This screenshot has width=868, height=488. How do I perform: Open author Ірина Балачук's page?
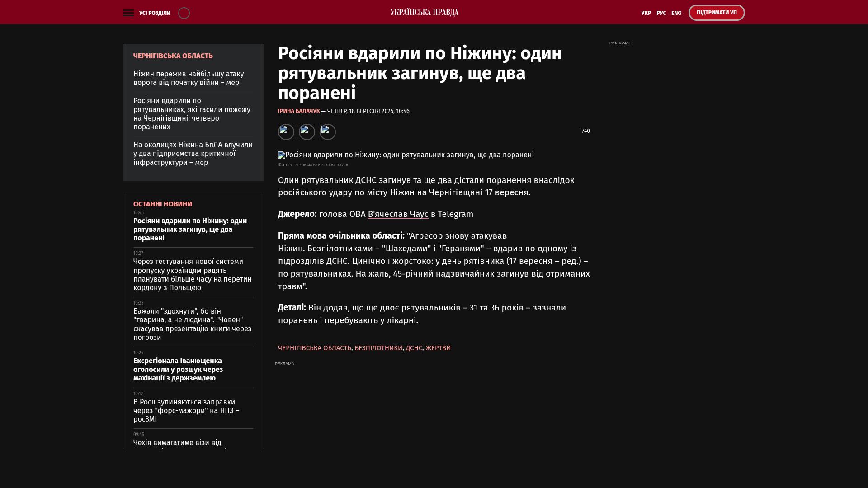[299, 111]
